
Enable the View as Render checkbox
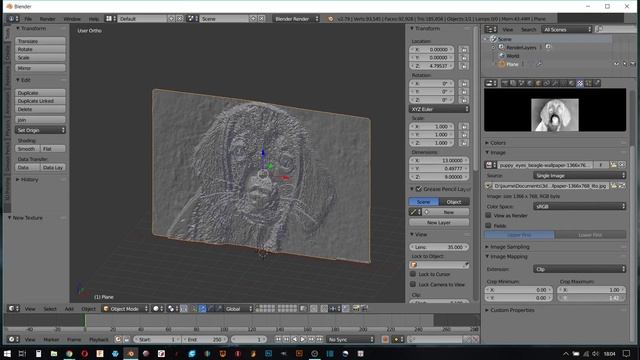coord(488,215)
